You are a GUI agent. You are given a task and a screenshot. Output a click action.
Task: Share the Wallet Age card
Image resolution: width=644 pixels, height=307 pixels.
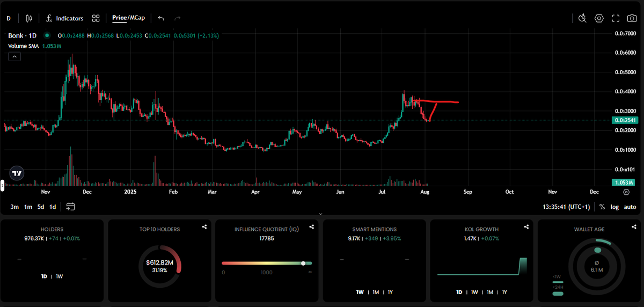tap(634, 227)
